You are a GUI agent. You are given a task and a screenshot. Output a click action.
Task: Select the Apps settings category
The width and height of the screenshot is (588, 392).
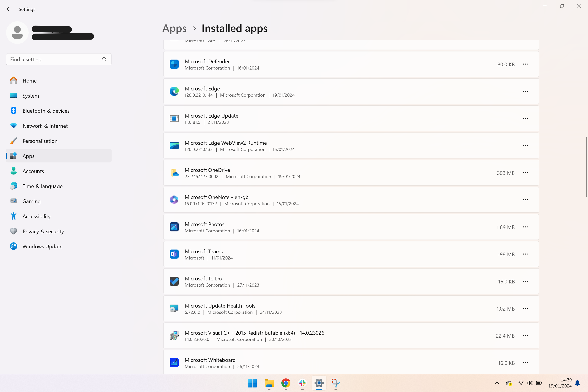pyautogui.click(x=59, y=156)
